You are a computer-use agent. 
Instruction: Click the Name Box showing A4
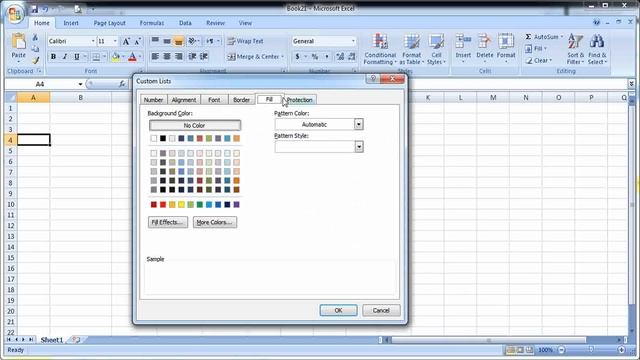(x=40, y=84)
